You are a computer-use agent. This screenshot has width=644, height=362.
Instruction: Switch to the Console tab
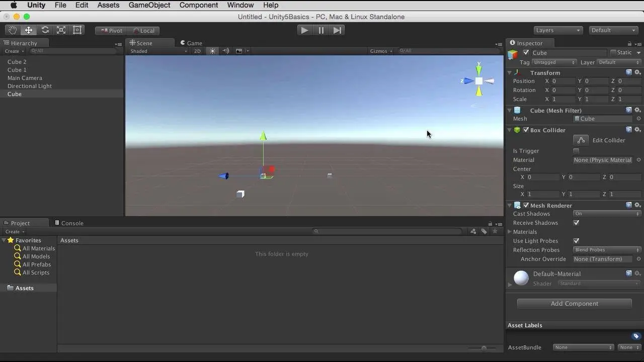pyautogui.click(x=69, y=223)
